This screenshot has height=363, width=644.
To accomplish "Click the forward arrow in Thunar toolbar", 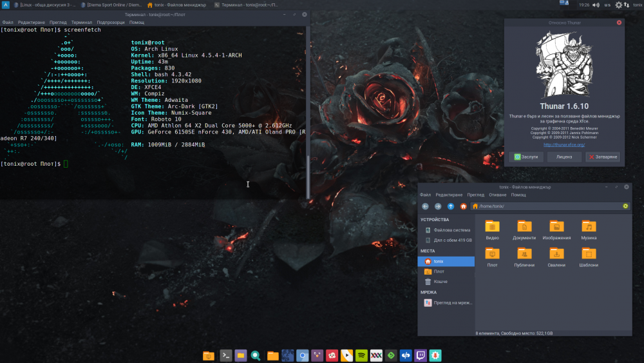I will [x=438, y=206].
